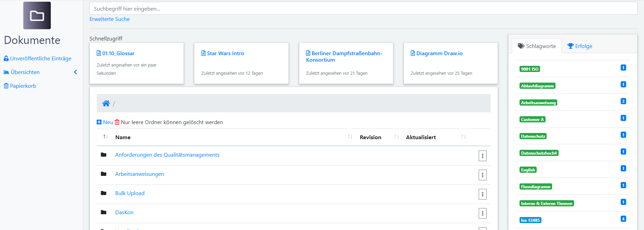Click the search field Suchbegriff hier eingeben
This screenshot has height=230, width=644.
click(x=363, y=9)
